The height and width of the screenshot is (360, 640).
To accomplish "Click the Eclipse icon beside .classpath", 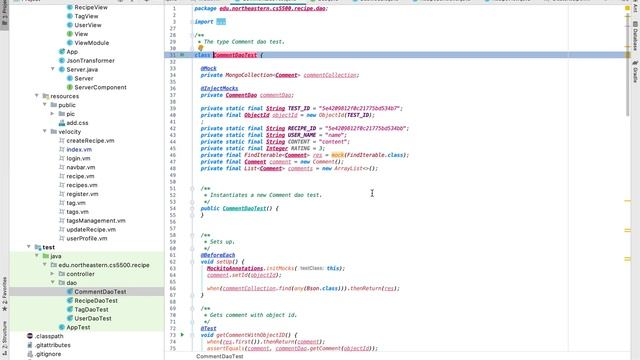I will 30,336.
